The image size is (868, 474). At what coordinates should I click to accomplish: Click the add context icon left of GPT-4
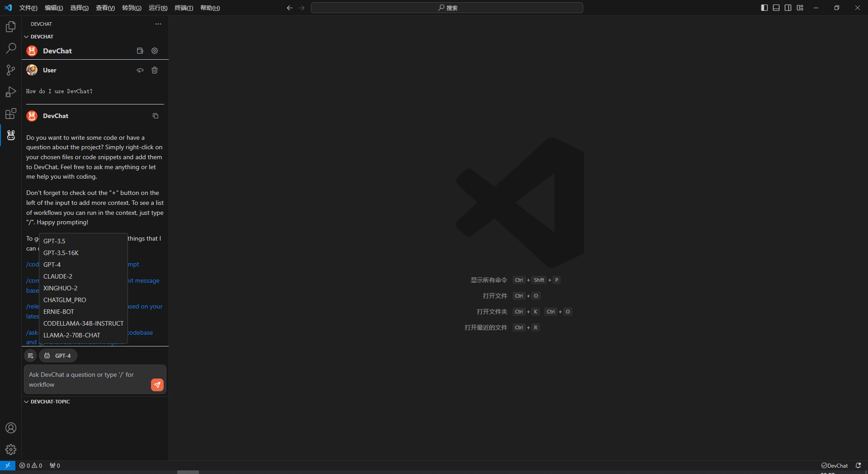tap(30, 355)
